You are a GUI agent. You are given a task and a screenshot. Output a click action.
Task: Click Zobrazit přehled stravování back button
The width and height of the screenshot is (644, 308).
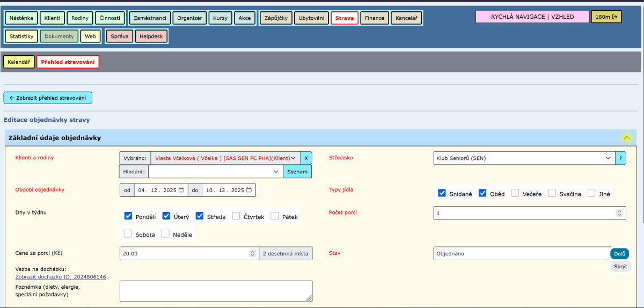[48, 98]
